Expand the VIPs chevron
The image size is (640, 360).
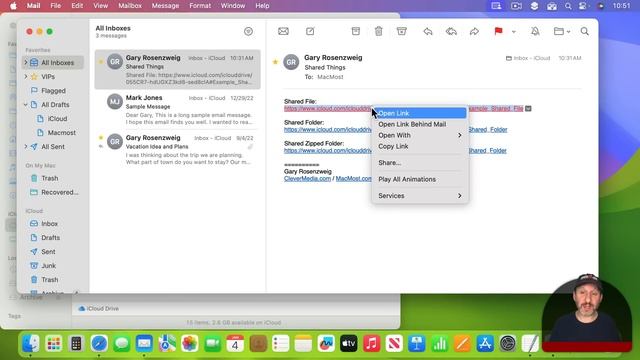[26, 76]
